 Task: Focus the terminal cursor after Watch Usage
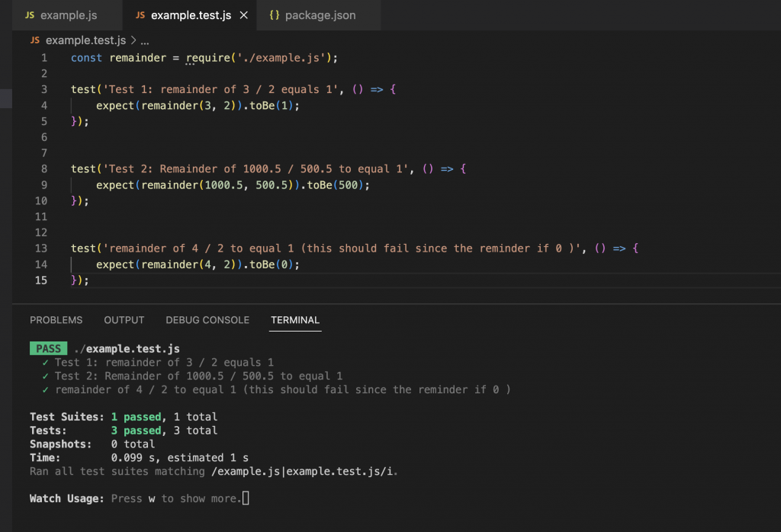coord(246,499)
